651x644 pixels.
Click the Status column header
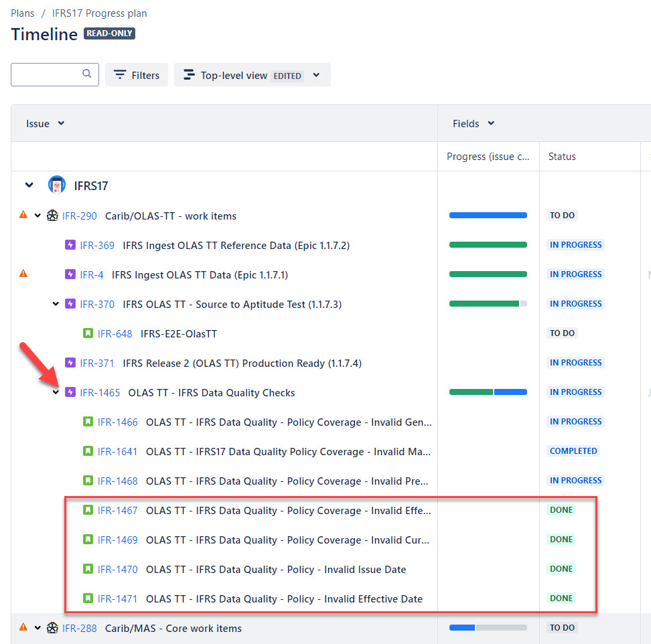pyautogui.click(x=562, y=157)
